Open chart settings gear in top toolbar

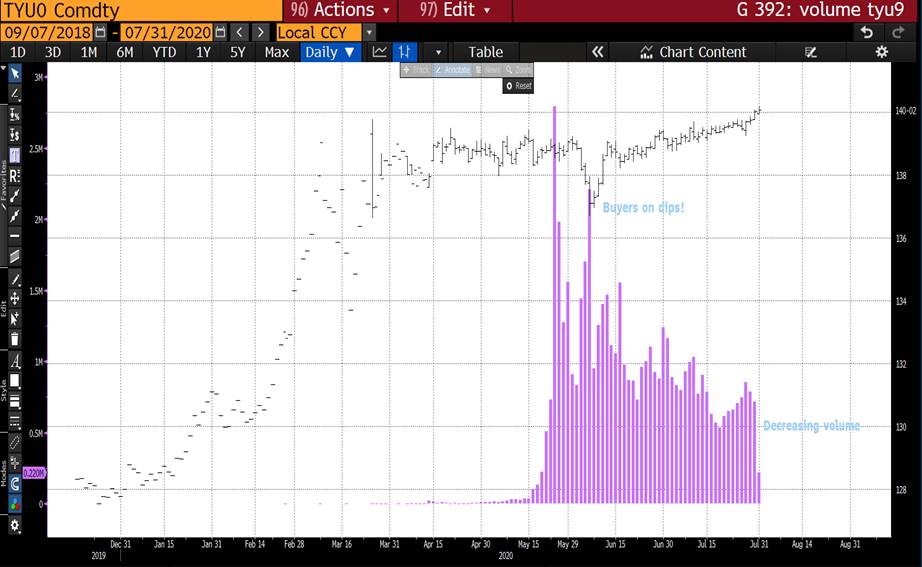tap(881, 52)
